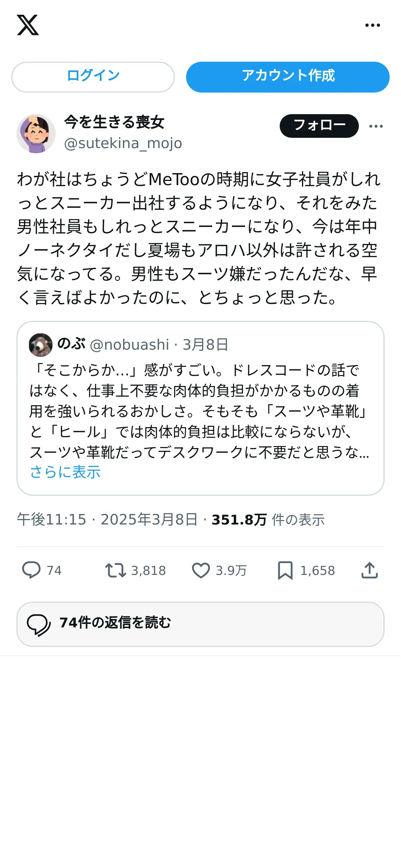Click the reply speech bubble icon
This screenshot has width=401, height=868.
click(31, 570)
